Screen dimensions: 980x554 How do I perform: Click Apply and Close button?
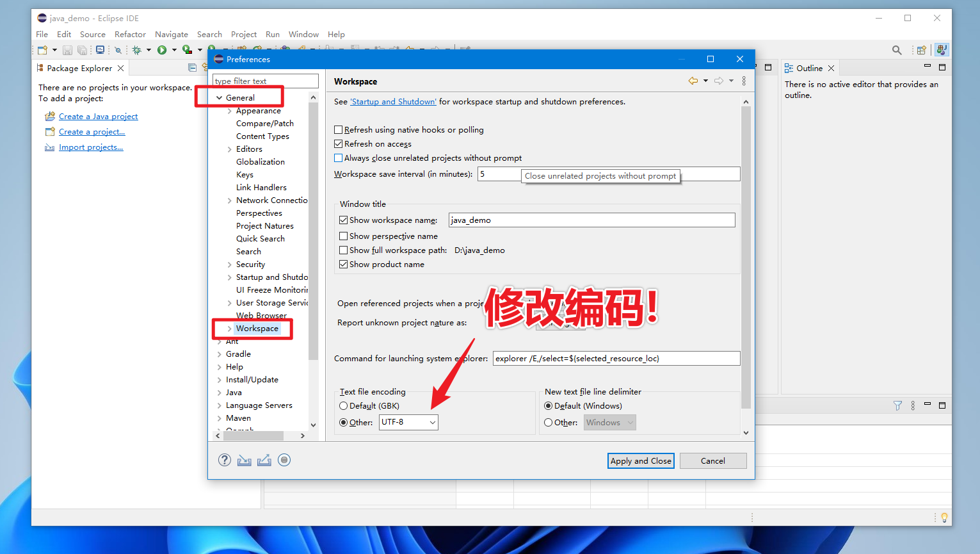[x=641, y=460]
